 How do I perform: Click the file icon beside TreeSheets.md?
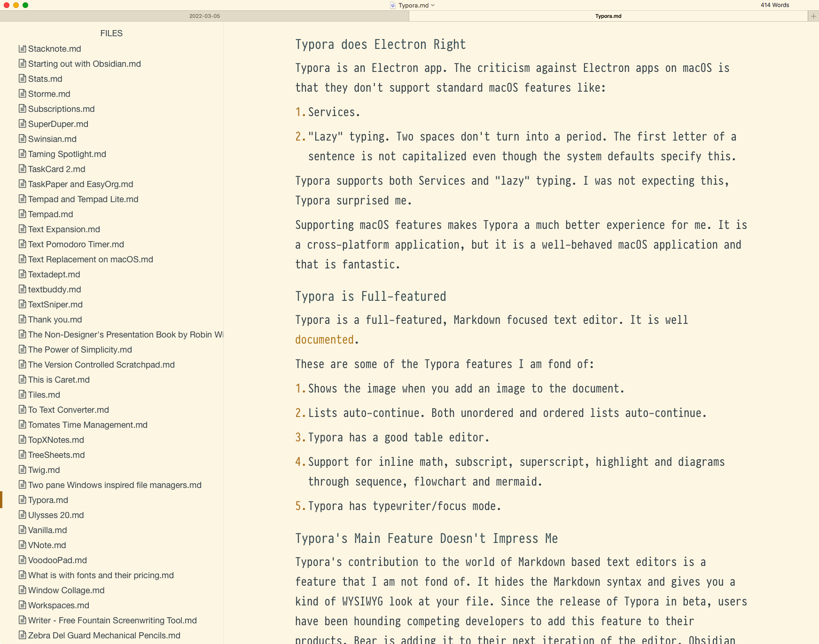(22, 455)
